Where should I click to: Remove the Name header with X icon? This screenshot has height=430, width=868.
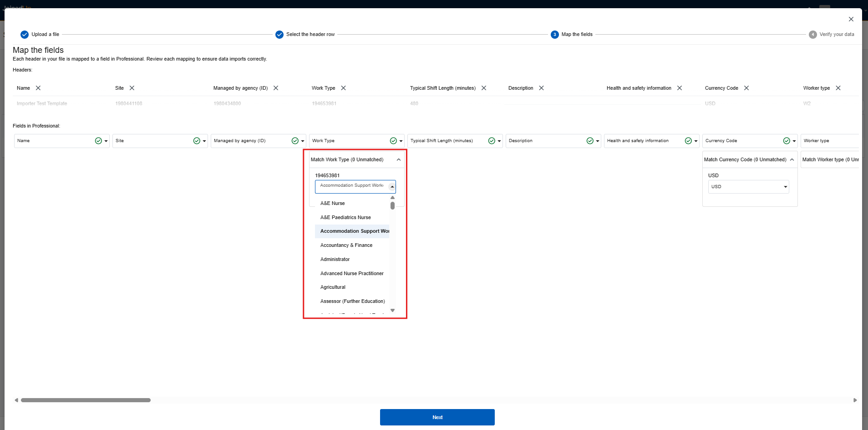pos(38,88)
